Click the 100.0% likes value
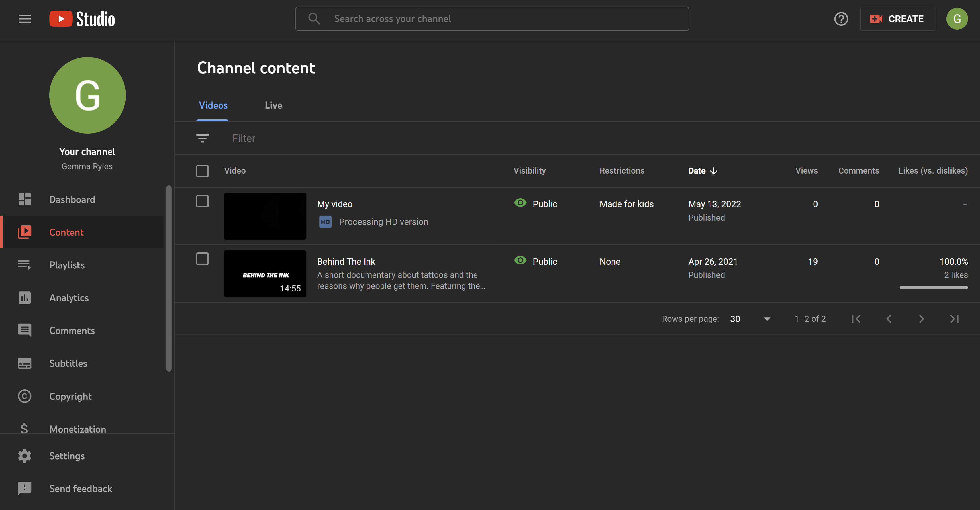The height and width of the screenshot is (510, 980). (x=954, y=262)
